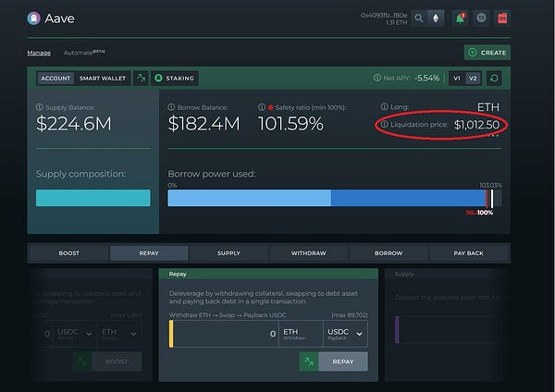The height and width of the screenshot is (392, 555).
Task: Click the wallet address 0x4093fb...f80e
Action: pos(384,15)
